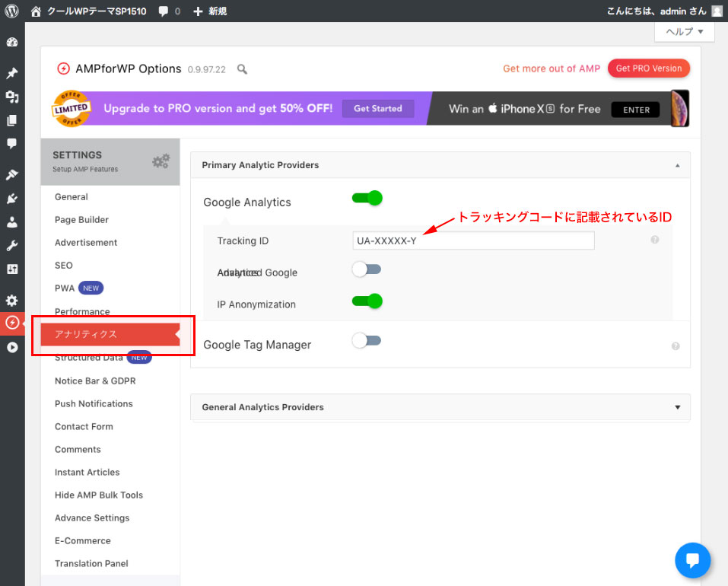Open the General settings tab

71,197
